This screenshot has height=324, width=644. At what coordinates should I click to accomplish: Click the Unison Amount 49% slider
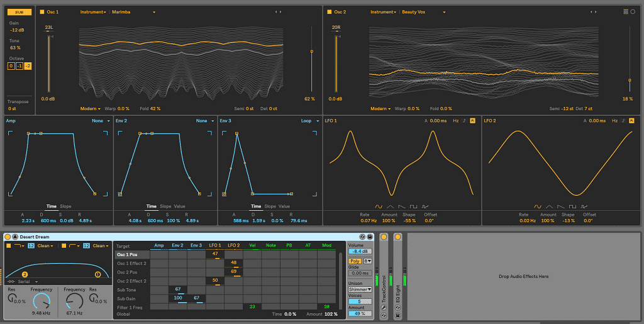[360, 313]
